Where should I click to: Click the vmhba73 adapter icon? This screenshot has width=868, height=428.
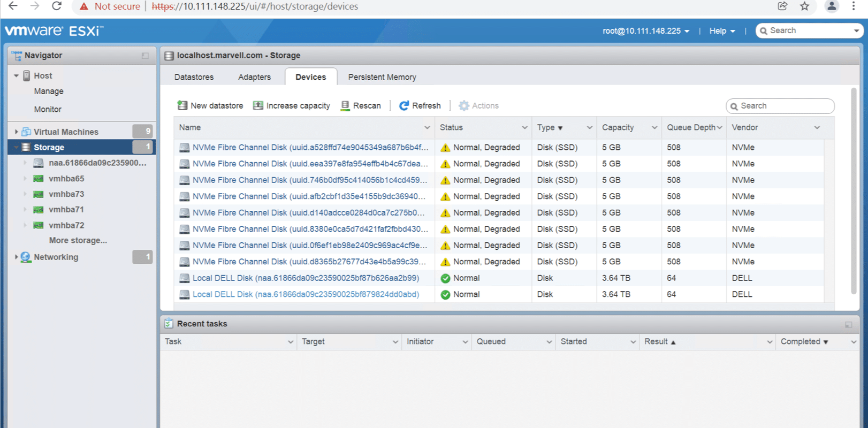[x=39, y=194]
